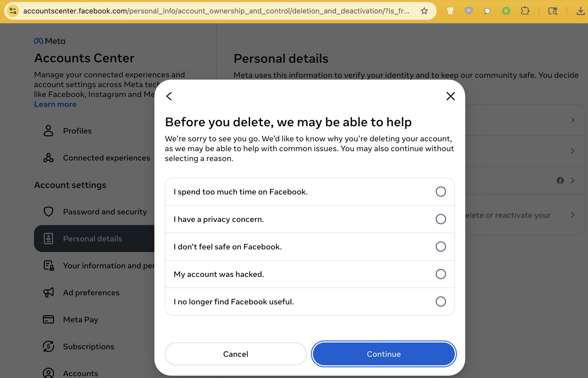Expand the first Personal details row chevron
588x378 pixels.
(x=572, y=120)
